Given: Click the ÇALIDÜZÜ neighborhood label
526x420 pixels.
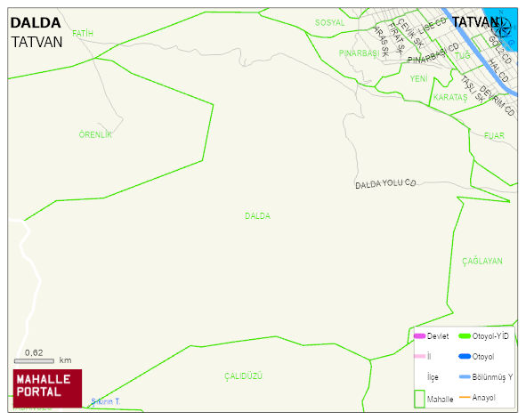Looking at the screenshot, I should point(243,376).
